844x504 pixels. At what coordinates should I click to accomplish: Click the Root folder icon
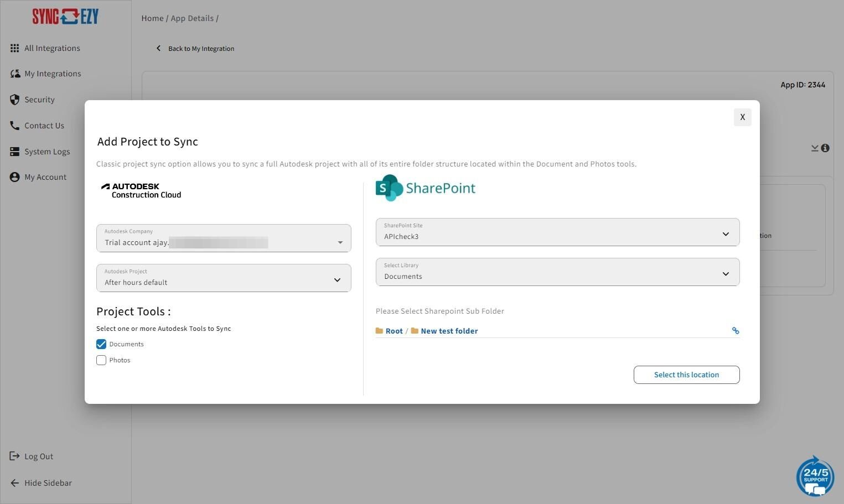tap(379, 331)
